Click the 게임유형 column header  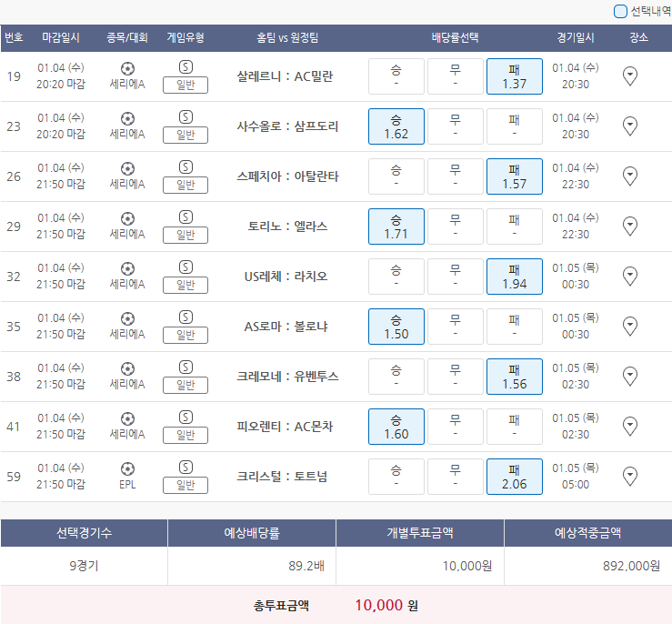coord(186,37)
